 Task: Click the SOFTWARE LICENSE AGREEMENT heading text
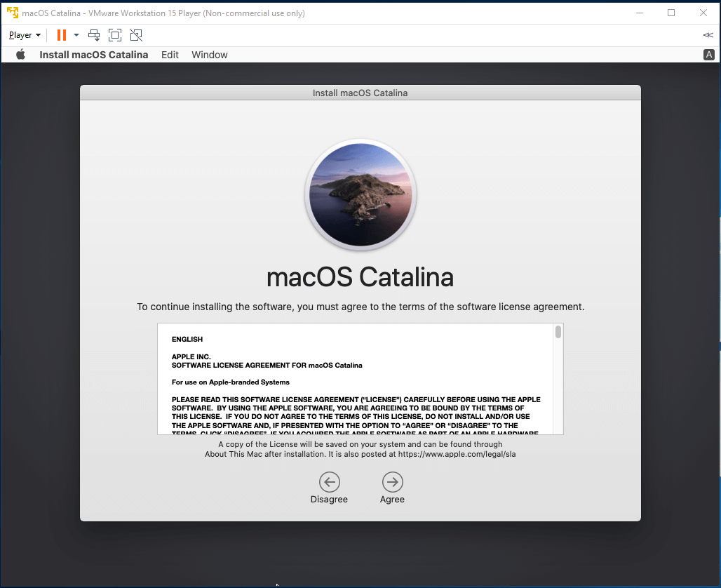click(267, 366)
